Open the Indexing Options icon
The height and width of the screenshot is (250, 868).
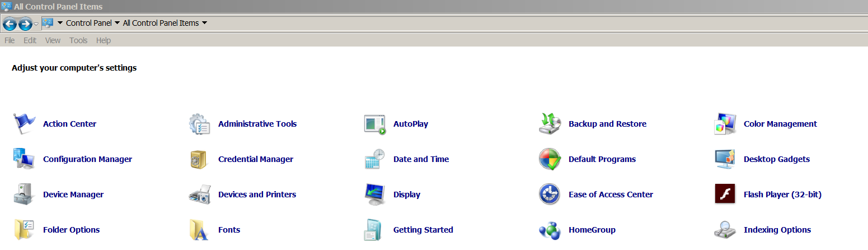(x=725, y=230)
